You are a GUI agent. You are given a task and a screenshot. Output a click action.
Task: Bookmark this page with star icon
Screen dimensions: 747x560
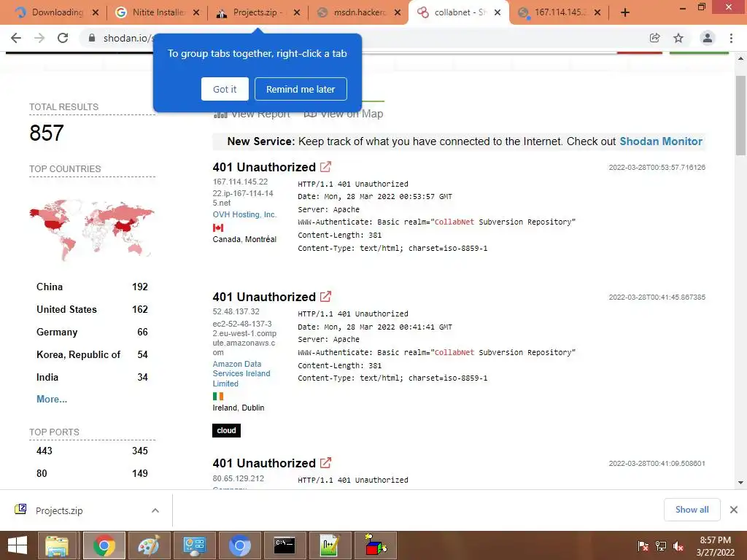(678, 38)
